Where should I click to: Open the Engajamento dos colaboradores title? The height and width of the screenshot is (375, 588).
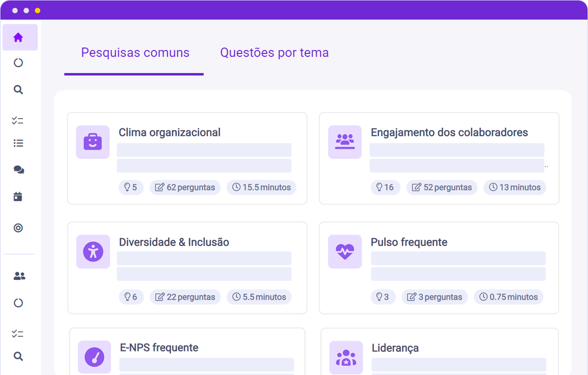tap(449, 132)
